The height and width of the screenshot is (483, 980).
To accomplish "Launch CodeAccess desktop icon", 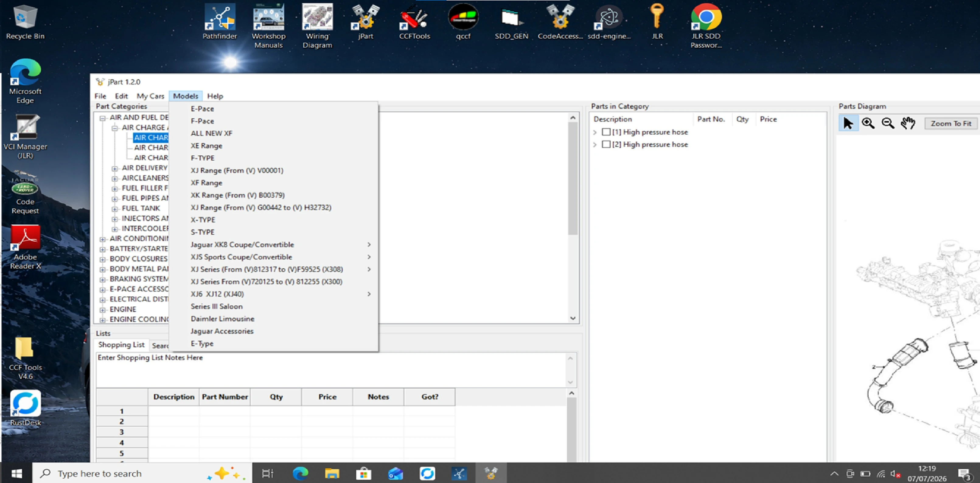I will click(x=560, y=22).
